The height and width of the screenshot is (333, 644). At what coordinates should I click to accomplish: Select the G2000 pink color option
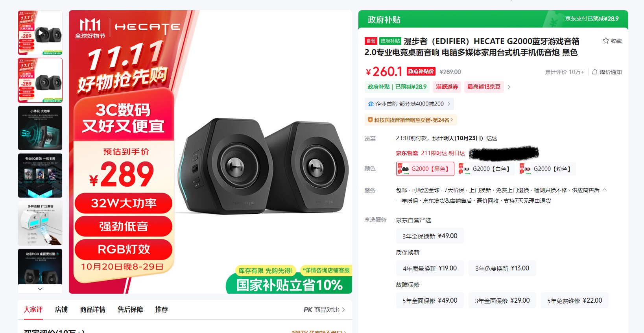coord(547,169)
